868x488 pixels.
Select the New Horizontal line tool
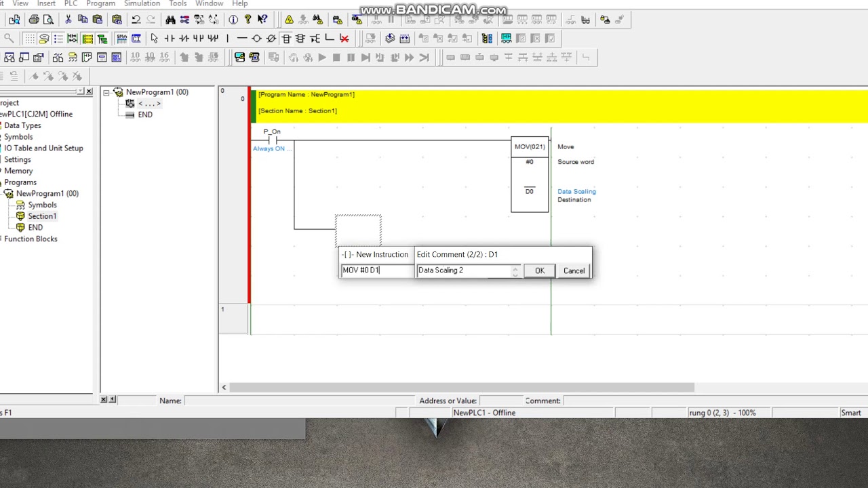pos(242,39)
